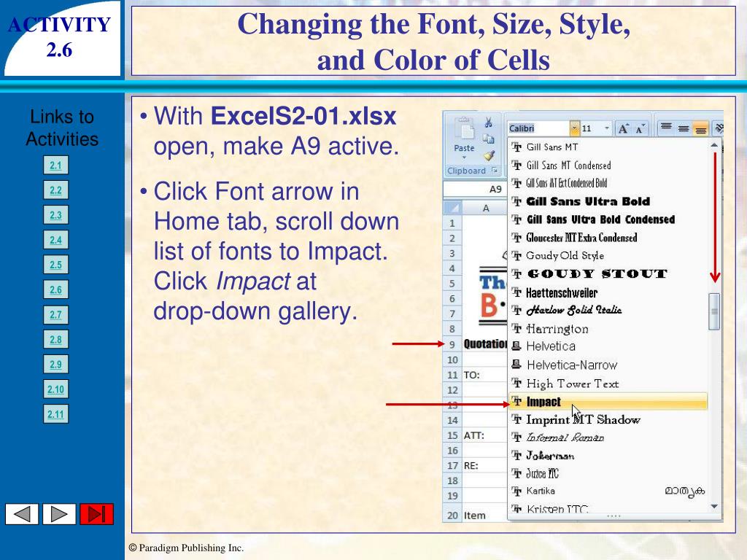The height and width of the screenshot is (560, 747).
Task: Click the Middle Align icon
Action: [x=683, y=128]
